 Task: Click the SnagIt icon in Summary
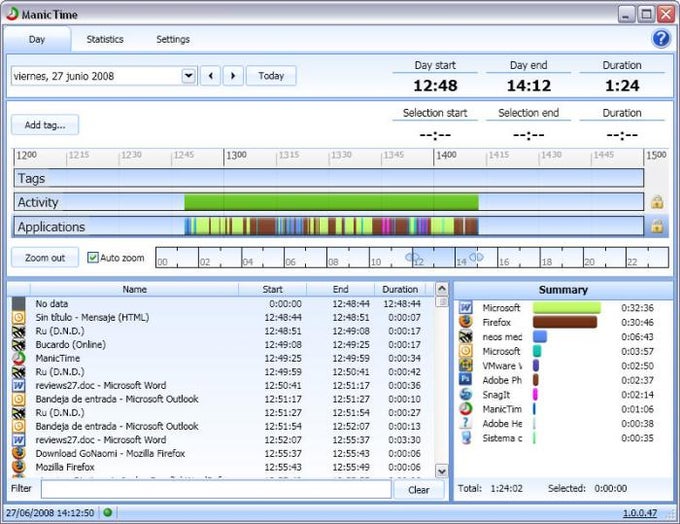(x=465, y=394)
